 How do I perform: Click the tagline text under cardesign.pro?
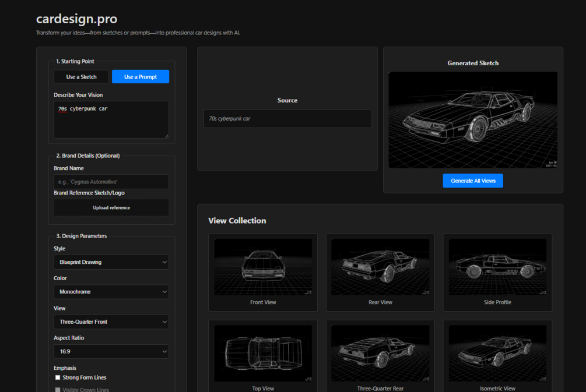[x=138, y=33]
